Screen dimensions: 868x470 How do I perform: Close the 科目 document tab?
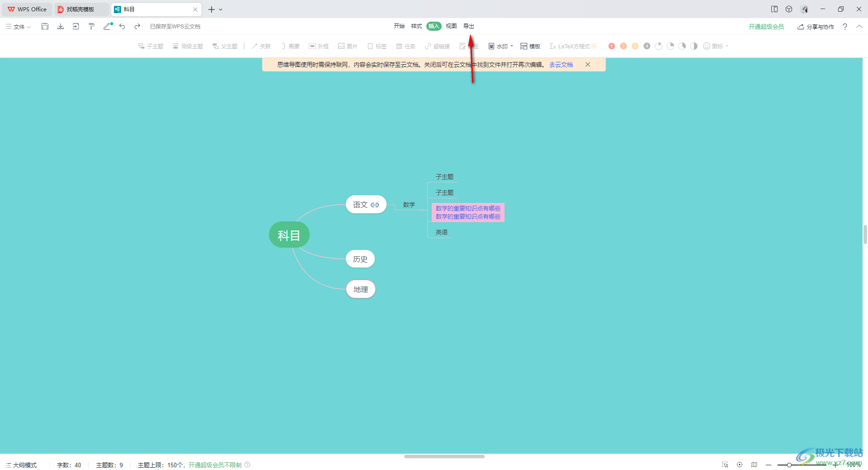(x=195, y=9)
